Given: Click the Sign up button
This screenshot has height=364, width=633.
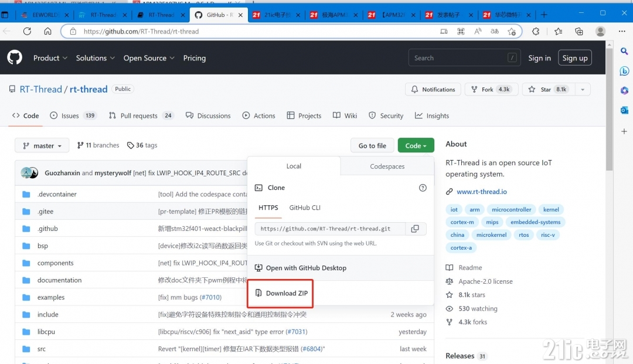Looking at the screenshot, I should pos(575,57).
